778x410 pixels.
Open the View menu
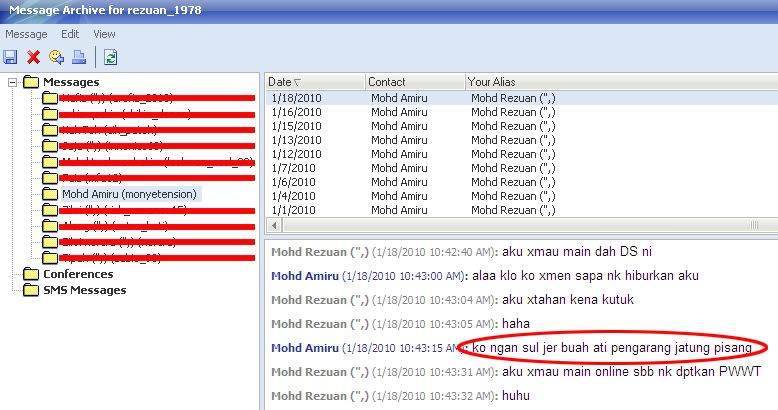(104, 34)
